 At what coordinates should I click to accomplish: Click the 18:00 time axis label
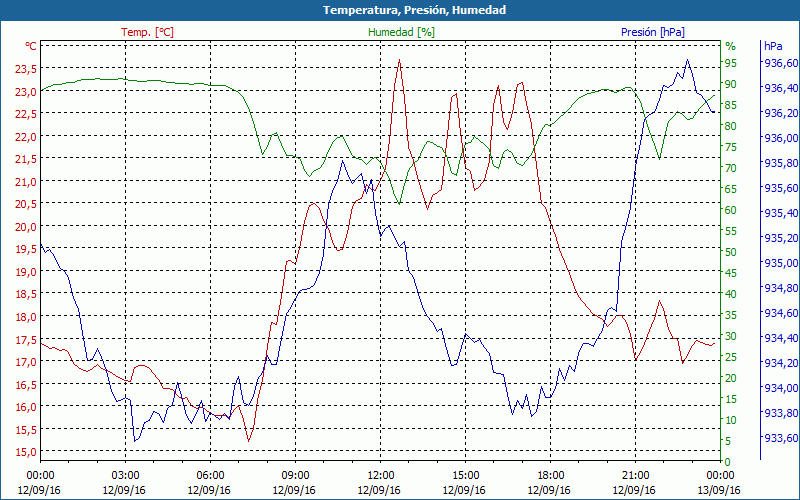(550, 476)
